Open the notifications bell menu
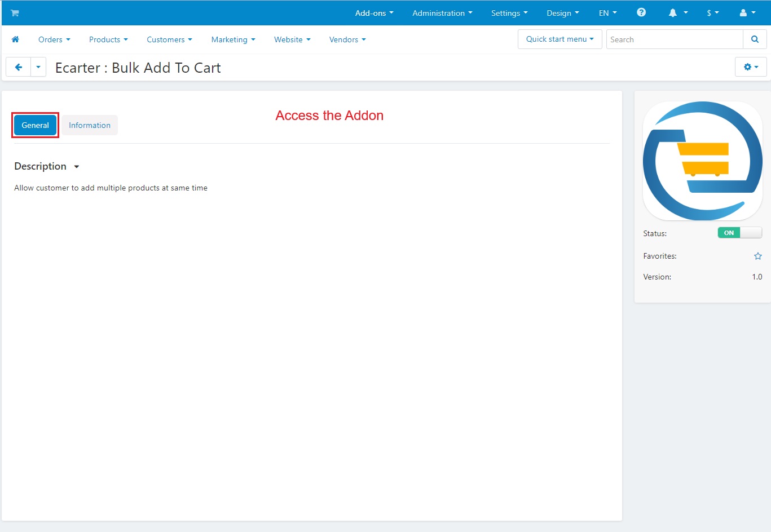The height and width of the screenshot is (532, 771). tap(678, 13)
